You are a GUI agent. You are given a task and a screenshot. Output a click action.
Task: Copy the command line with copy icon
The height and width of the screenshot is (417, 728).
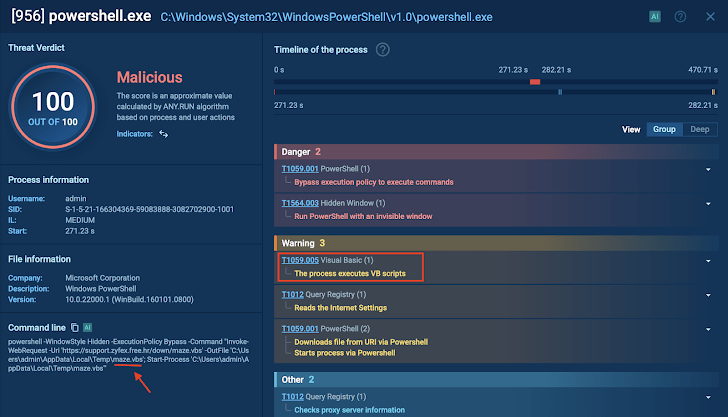[74, 327]
